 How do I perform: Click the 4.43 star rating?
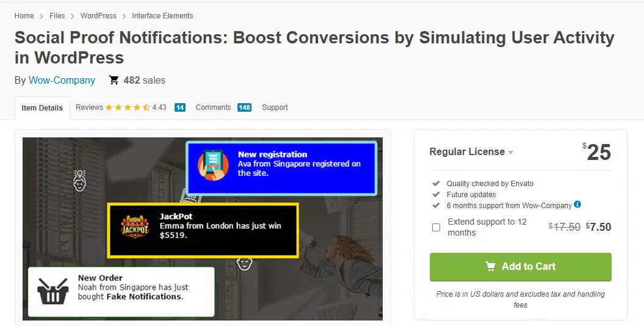[136, 107]
